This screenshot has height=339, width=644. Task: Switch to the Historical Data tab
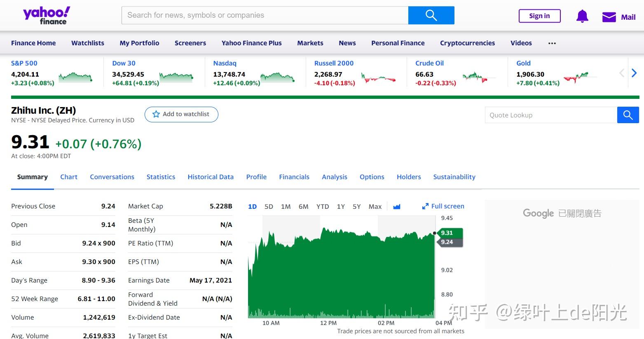pos(211,177)
